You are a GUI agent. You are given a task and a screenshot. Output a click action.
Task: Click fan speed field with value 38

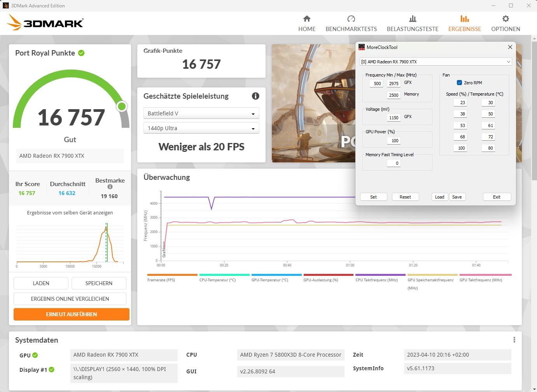[460, 114]
